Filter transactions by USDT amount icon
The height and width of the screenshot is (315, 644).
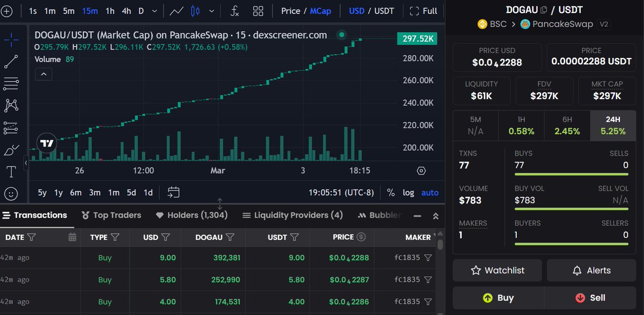295,237
